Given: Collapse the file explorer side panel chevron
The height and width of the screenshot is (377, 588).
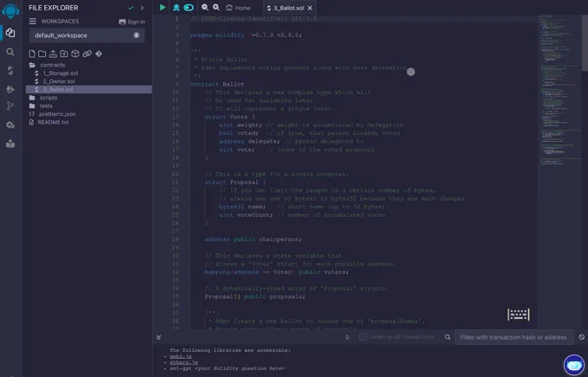Looking at the screenshot, I should coord(142,8).
